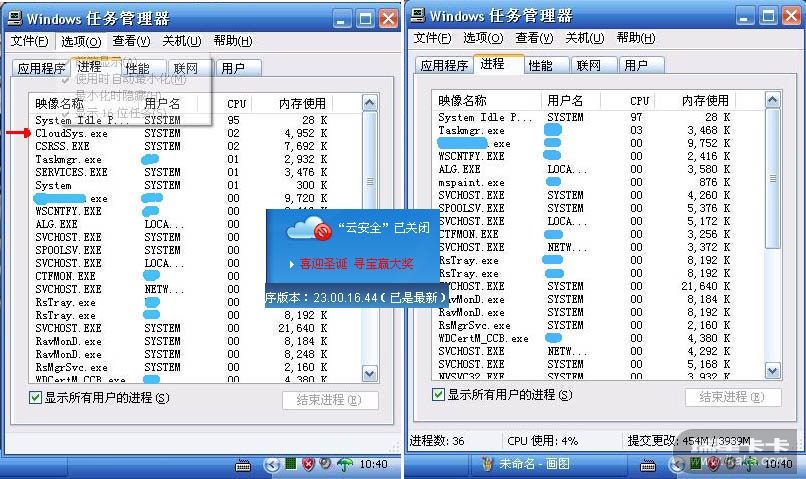The image size is (806, 479).
Task: Open 查看 menu in left Task Manager
Action: click(x=131, y=41)
